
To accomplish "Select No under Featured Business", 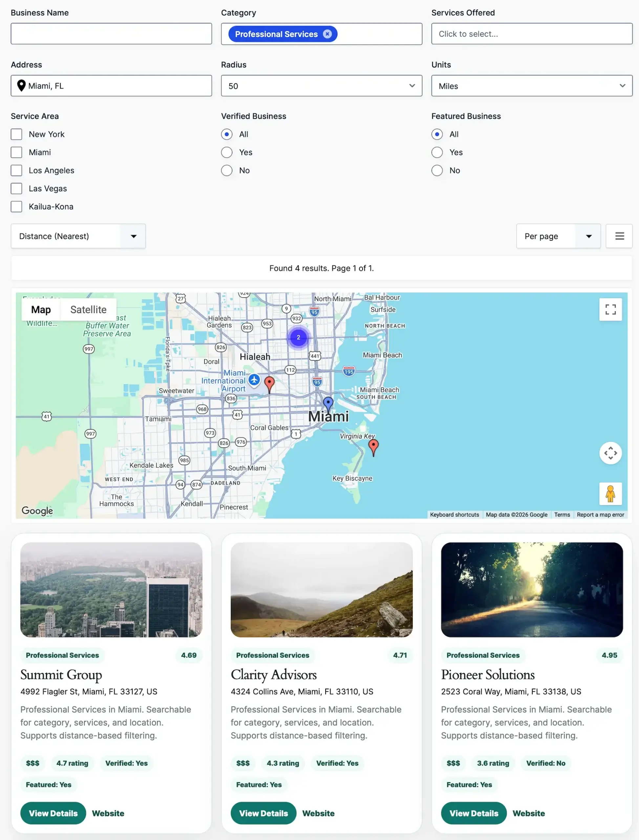I will pos(437,170).
